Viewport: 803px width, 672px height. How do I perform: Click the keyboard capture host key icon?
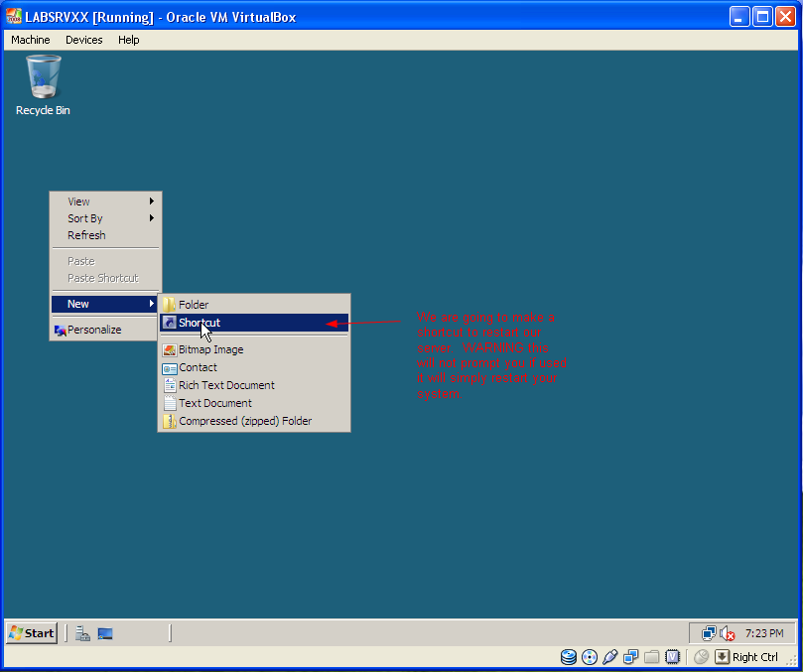coord(722,657)
